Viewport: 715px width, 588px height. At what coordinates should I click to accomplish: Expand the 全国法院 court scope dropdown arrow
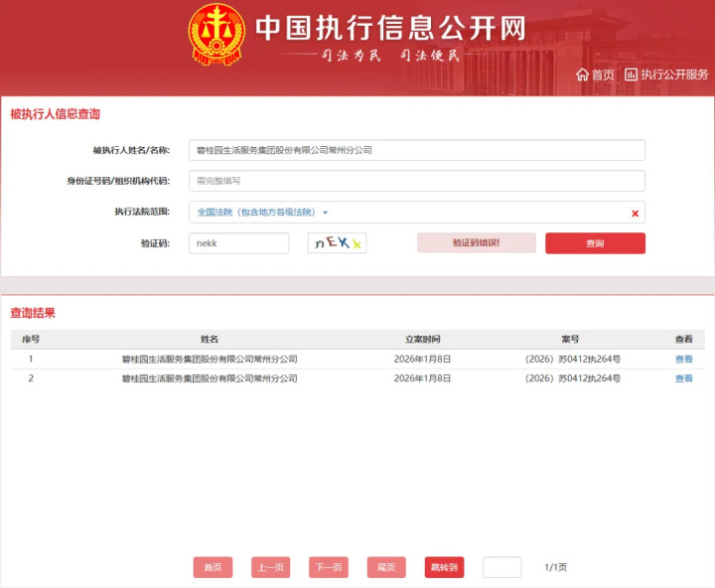(325, 213)
